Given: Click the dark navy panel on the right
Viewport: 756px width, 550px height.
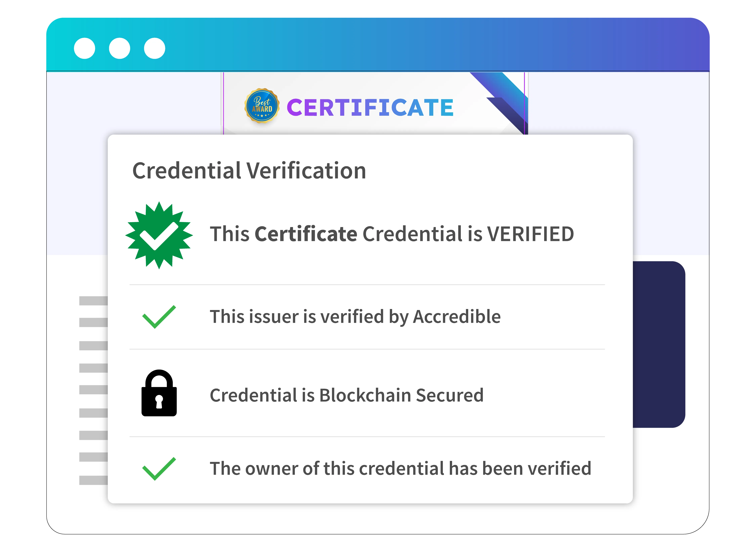Looking at the screenshot, I should click(x=659, y=344).
